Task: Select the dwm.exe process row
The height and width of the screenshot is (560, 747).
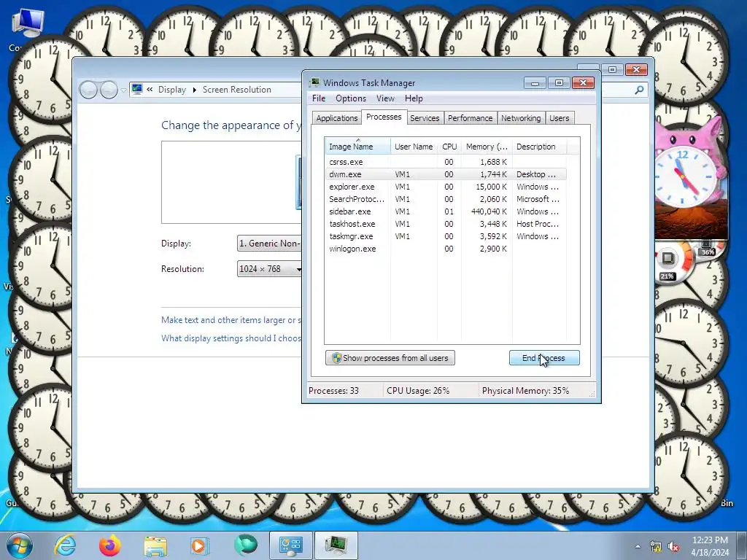Action: 446,174
